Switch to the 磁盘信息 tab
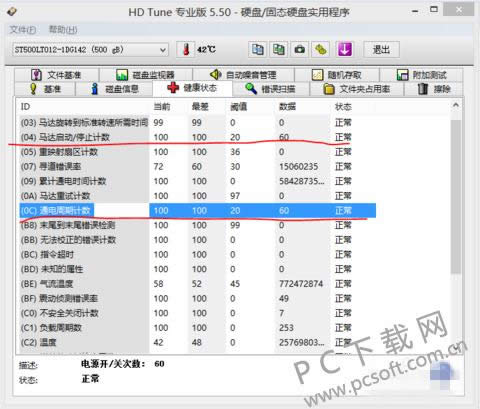 coord(114,89)
